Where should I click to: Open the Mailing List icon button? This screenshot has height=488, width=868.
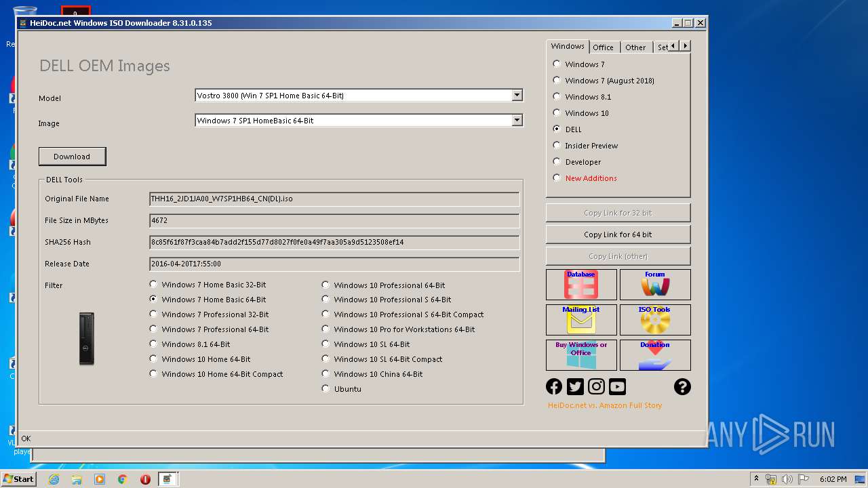tap(581, 320)
